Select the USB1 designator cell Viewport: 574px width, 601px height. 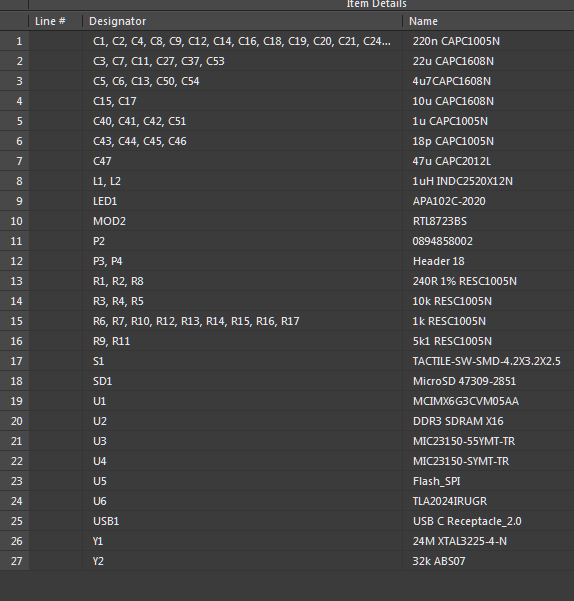pyautogui.click(x=243, y=521)
